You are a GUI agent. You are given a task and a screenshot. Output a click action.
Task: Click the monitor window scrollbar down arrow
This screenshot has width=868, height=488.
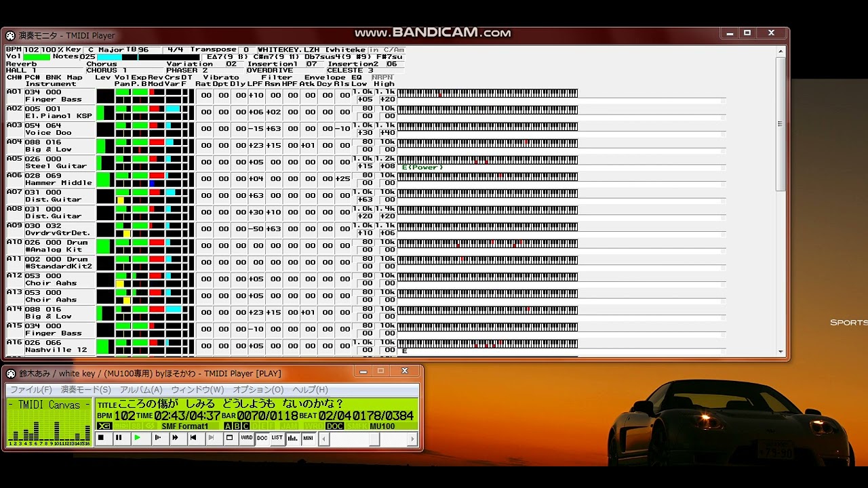click(781, 351)
